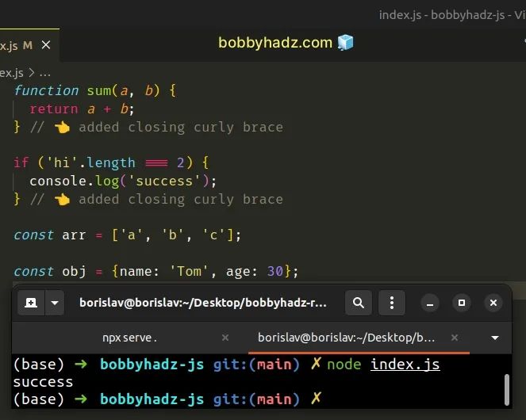Click "if ('hi'.length === 2)" line
Viewport: 526px width, 420px height.
click(111, 163)
